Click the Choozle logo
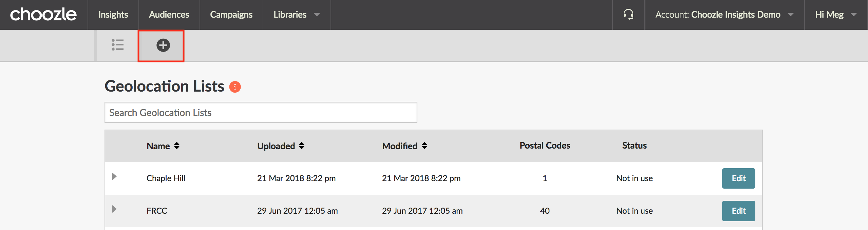This screenshot has height=230, width=868. click(x=43, y=15)
